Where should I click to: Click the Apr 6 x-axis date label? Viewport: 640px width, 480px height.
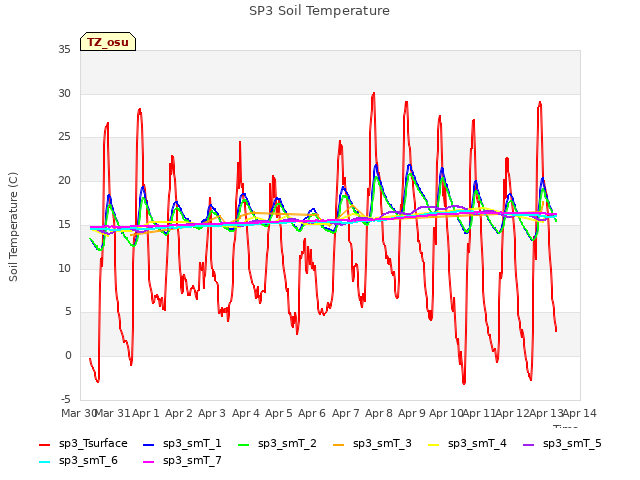312,413
